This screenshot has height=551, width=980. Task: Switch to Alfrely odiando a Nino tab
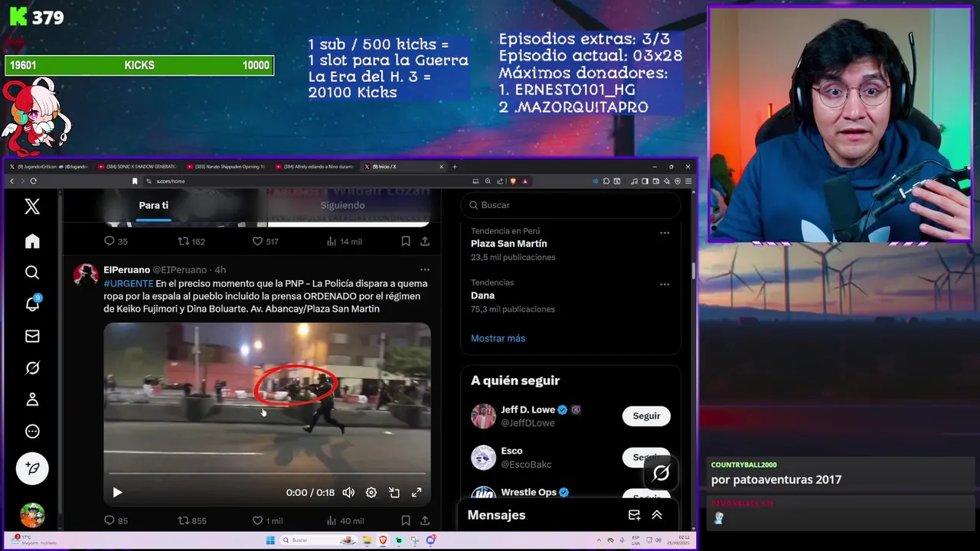point(315,166)
